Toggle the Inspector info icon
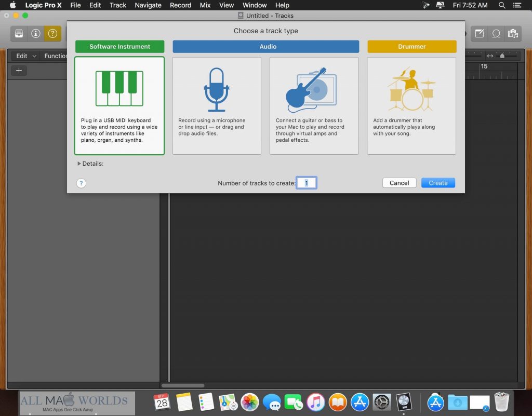Viewport: 532px width, 416px height. click(36, 34)
